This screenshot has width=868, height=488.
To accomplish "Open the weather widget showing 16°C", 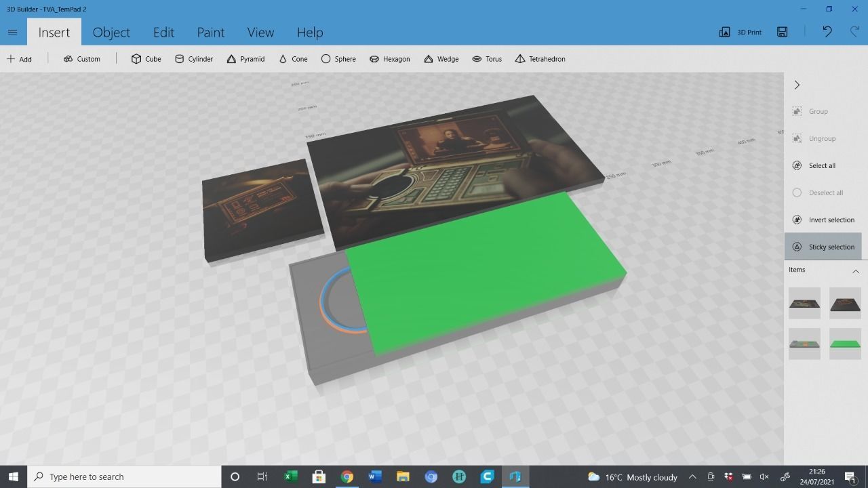I will (633, 476).
